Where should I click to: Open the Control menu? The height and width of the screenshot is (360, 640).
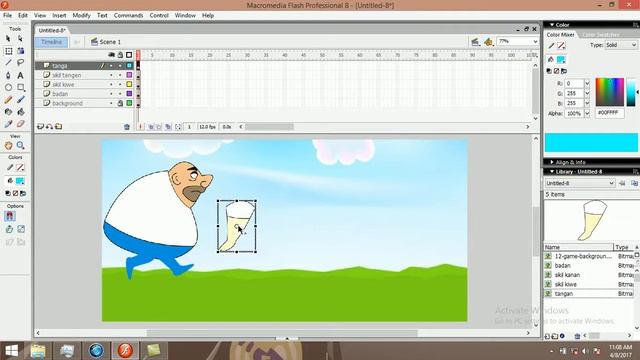[159, 15]
